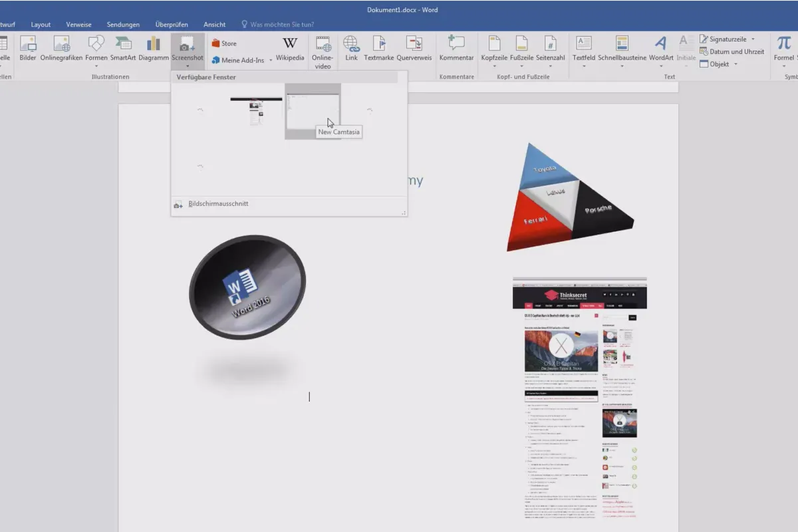
Task: Open the WordArt styles gallery
Action: tap(661, 51)
